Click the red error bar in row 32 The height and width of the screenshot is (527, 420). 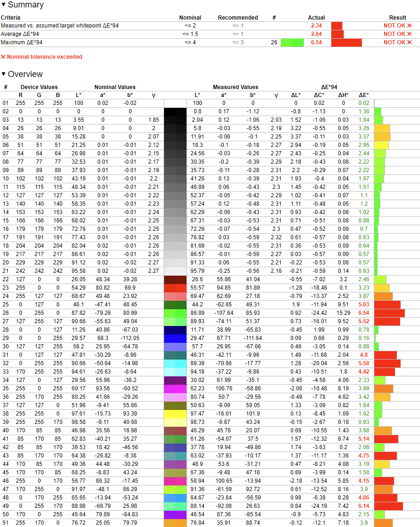387,363
